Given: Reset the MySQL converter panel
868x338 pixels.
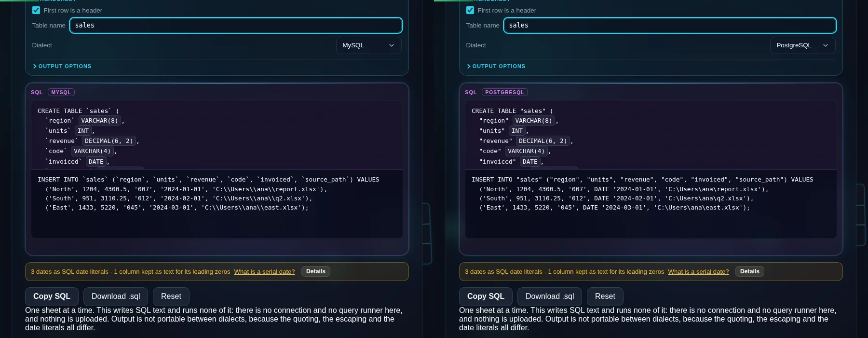Looking at the screenshot, I should click(171, 296).
